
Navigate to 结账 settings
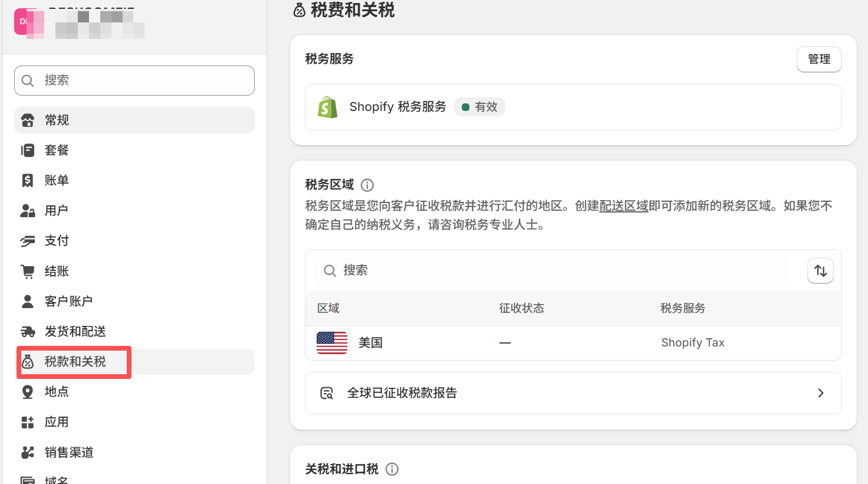coord(134,272)
